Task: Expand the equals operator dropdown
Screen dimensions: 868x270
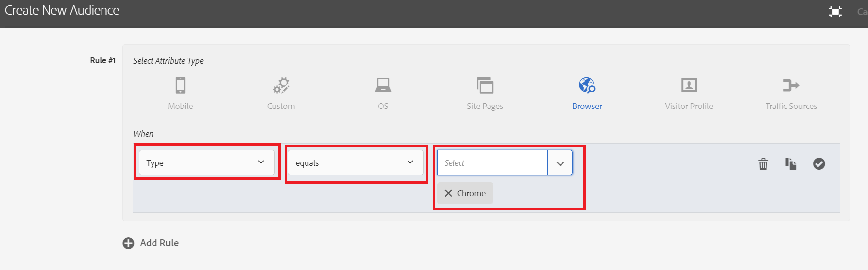Action: coord(356,162)
